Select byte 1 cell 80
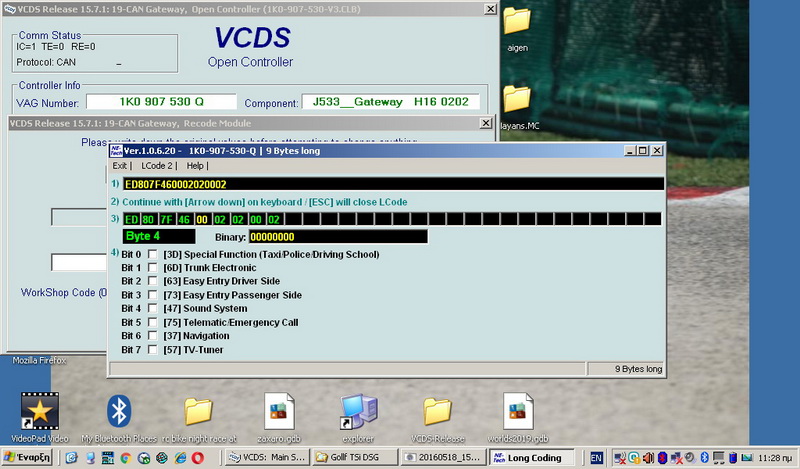 [148, 219]
